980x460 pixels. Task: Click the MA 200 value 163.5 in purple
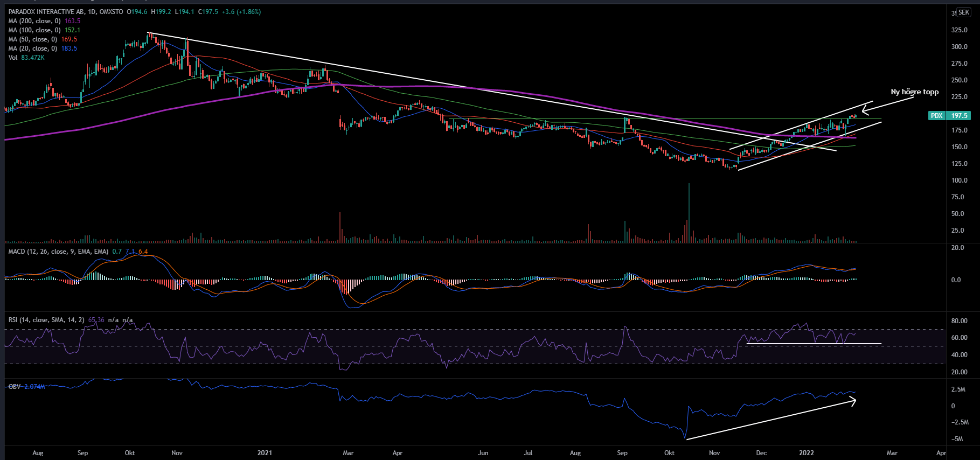click(x=72, y=21)
